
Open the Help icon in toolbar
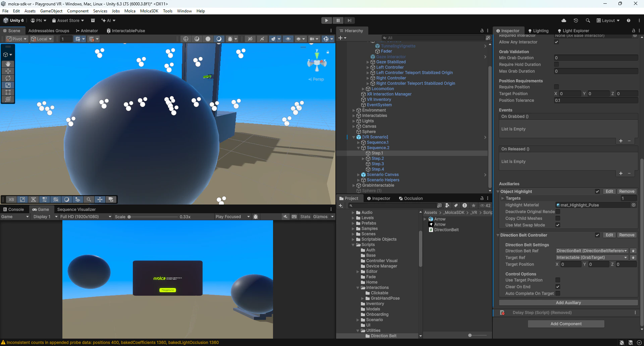[628, 20]
